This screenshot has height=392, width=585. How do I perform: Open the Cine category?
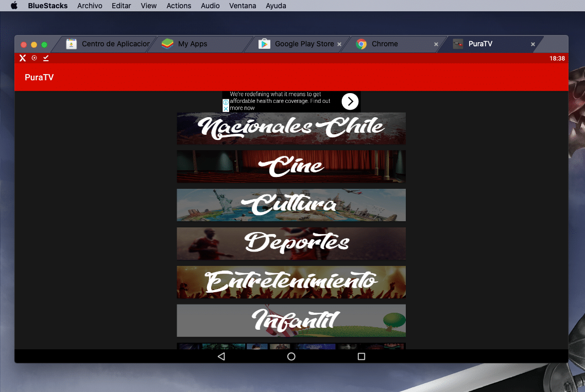click(x=291, y=166)
